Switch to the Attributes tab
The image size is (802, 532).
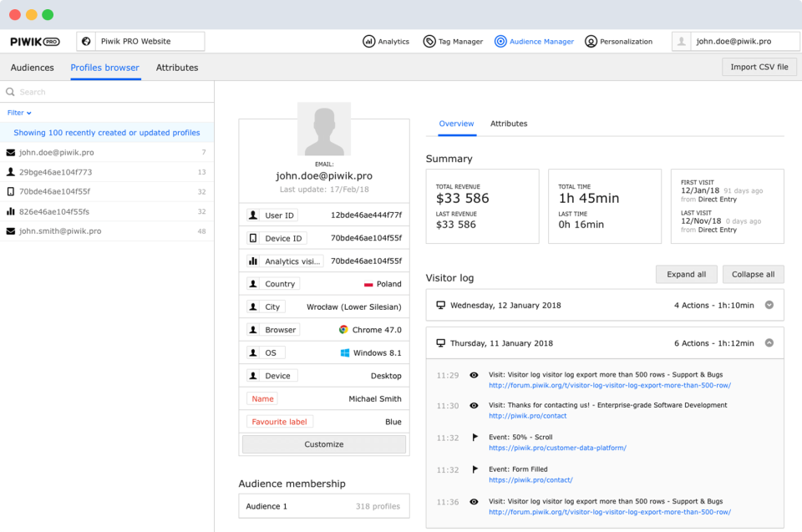click(x=510, y=123)
